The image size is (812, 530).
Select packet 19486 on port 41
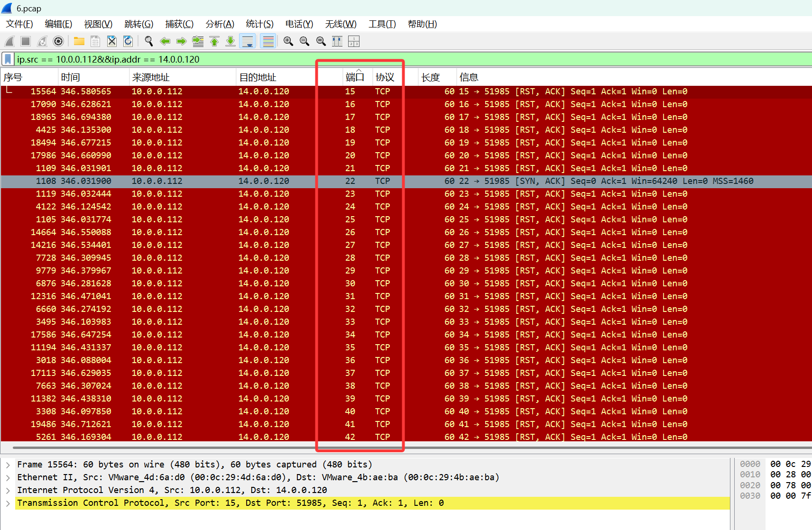pos(406,424)
